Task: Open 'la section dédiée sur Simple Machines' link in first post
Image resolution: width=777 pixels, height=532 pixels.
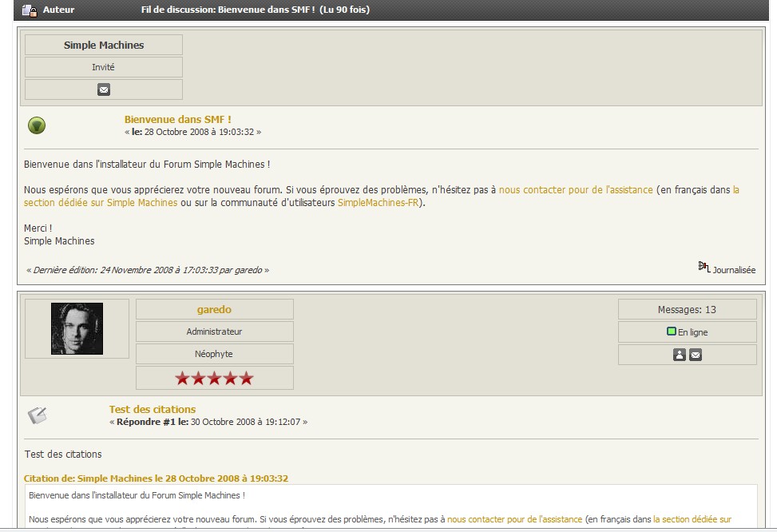Action: (x=101, y=203)
